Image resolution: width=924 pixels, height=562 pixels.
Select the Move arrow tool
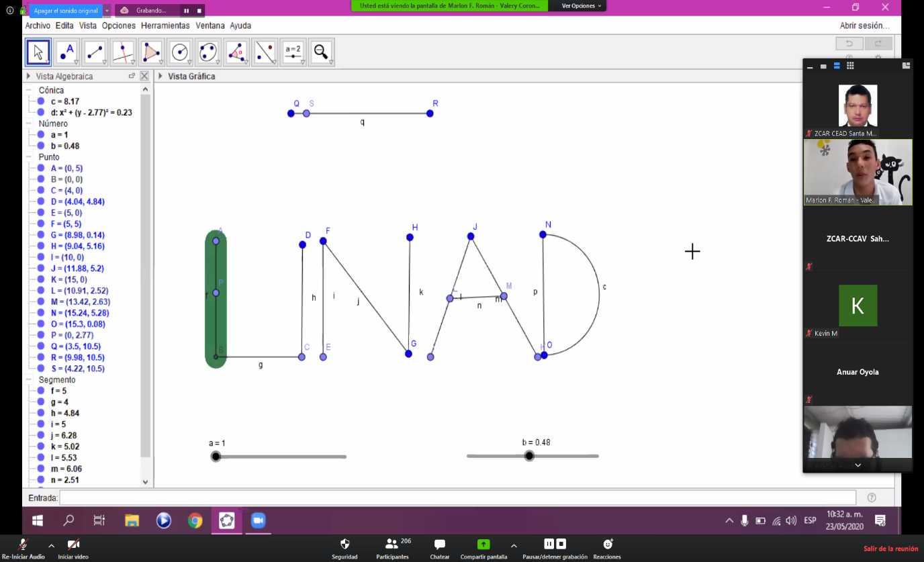pos(38,52)
